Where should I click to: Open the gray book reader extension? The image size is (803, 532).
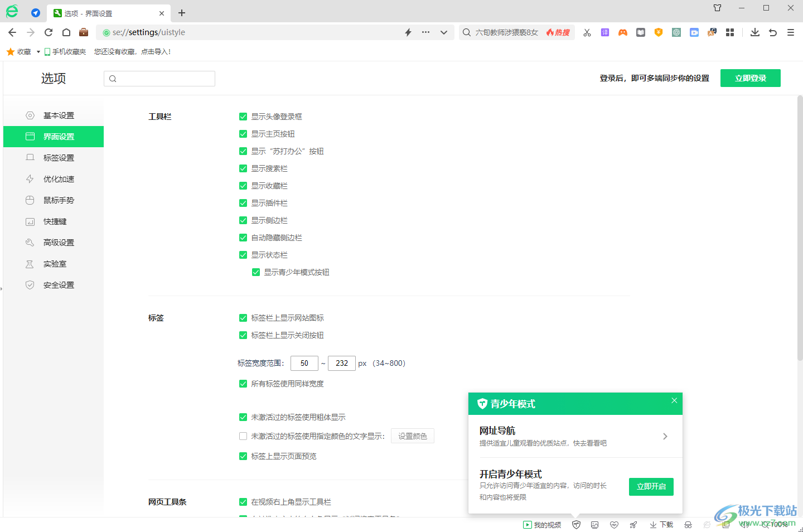(641, 32)
